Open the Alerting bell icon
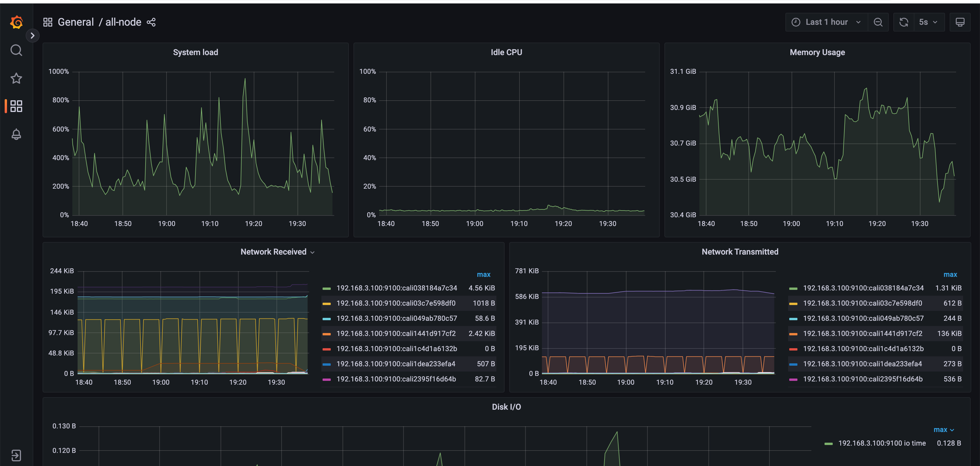The width and height of the screenshot is (980, 466). pos(16,134)
